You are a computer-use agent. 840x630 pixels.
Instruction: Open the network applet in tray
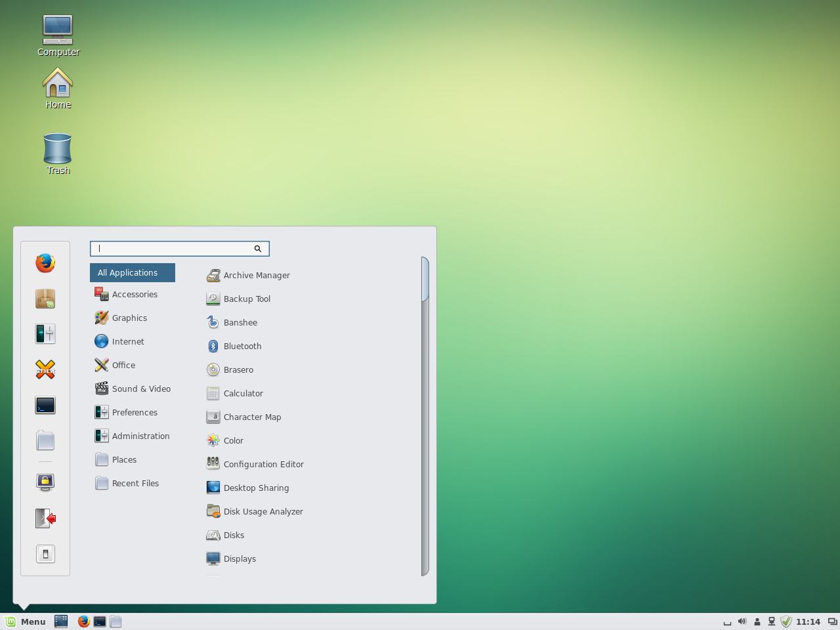point(772,621)
